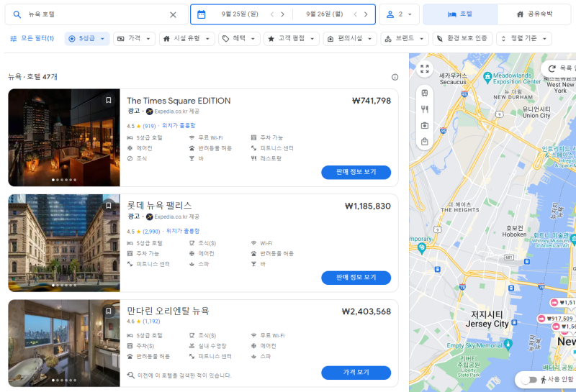Open 만다린 오리엔탈 뉴욕 room photo
576x392 pixels.
(64, 343)
